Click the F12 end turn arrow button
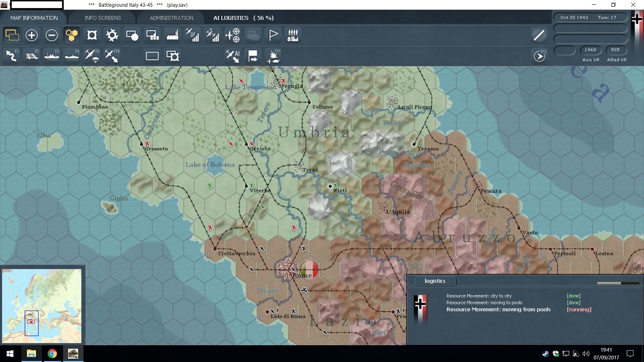This screenshot has width=644, height=362. 540,56
